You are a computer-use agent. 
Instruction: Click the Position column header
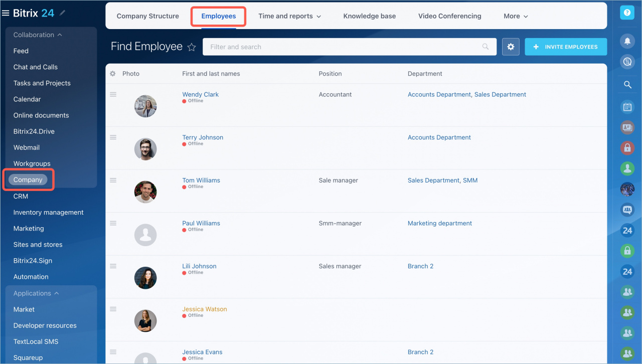pyautogui.click(x=330, y=74)
